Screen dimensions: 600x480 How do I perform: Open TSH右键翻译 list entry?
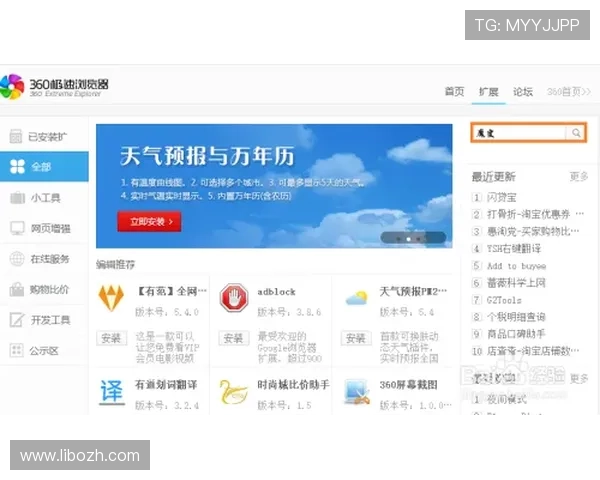pyautogui.click(x=514, y=248)
